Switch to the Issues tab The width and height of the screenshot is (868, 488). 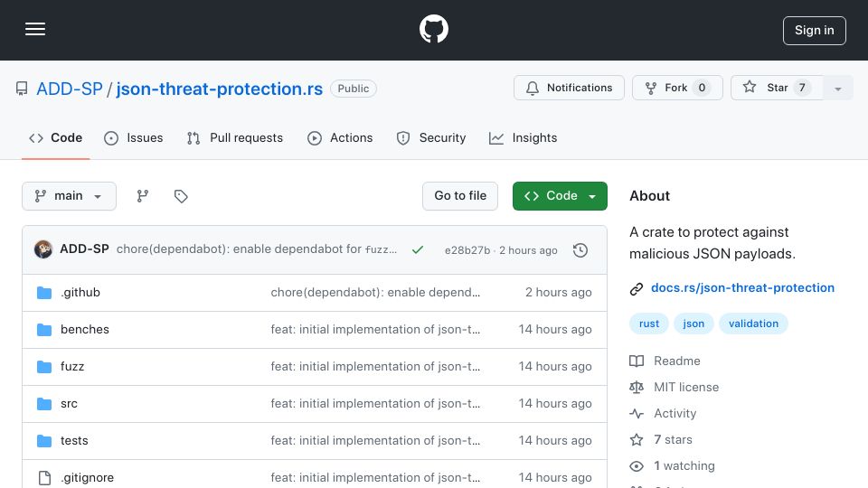134,137
